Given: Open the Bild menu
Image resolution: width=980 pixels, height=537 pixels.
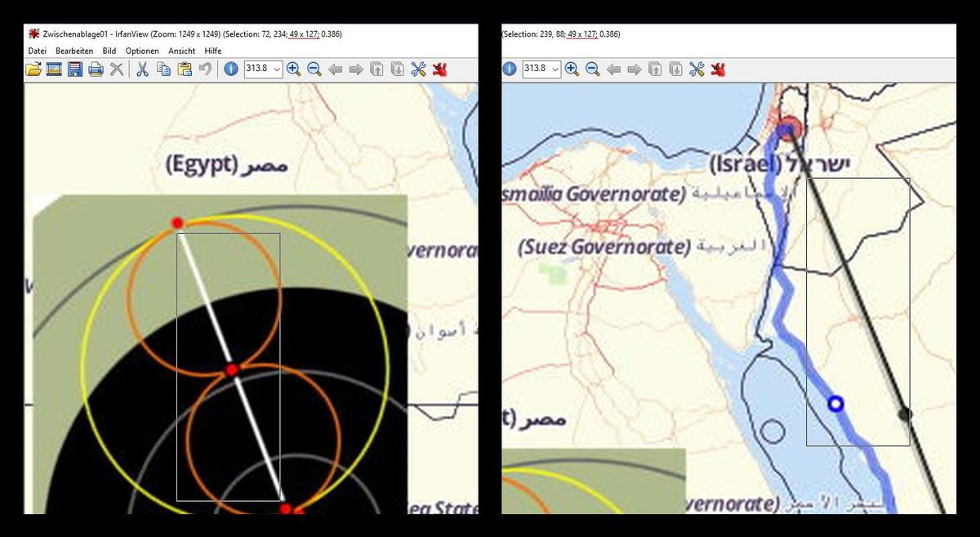Looking at the screenshot, I should [109, 51].
